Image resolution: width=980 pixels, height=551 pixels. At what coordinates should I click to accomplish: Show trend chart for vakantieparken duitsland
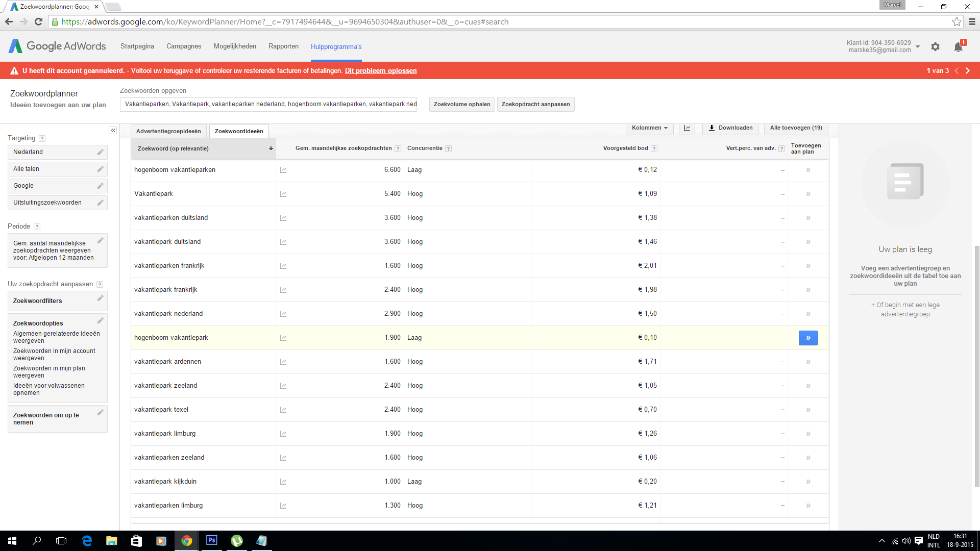tap(283, 218)
